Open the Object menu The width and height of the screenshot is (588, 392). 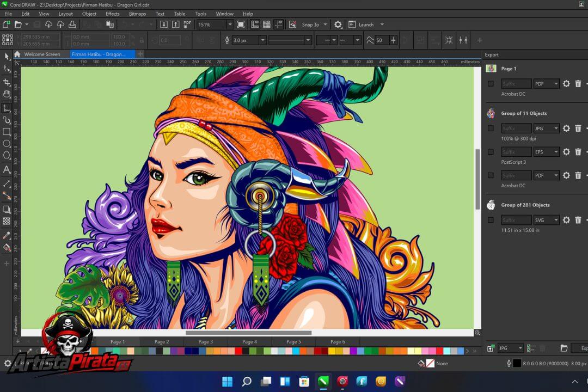point(89,14)
